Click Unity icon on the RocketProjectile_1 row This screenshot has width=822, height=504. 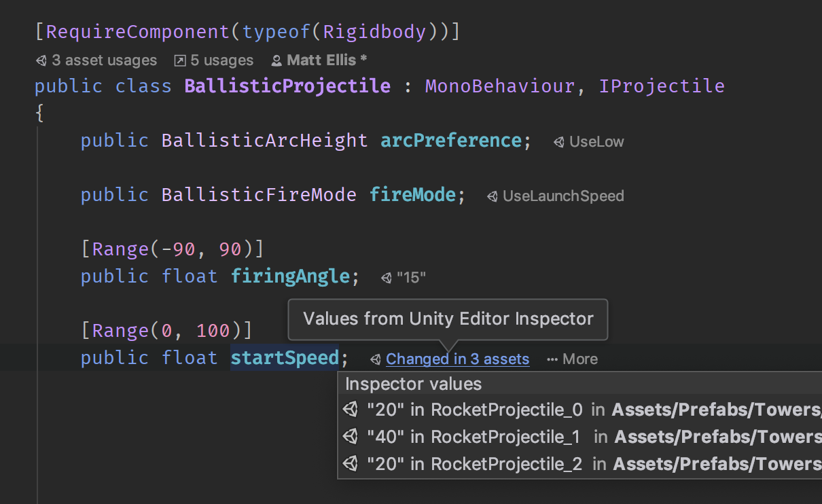[351, 437]
